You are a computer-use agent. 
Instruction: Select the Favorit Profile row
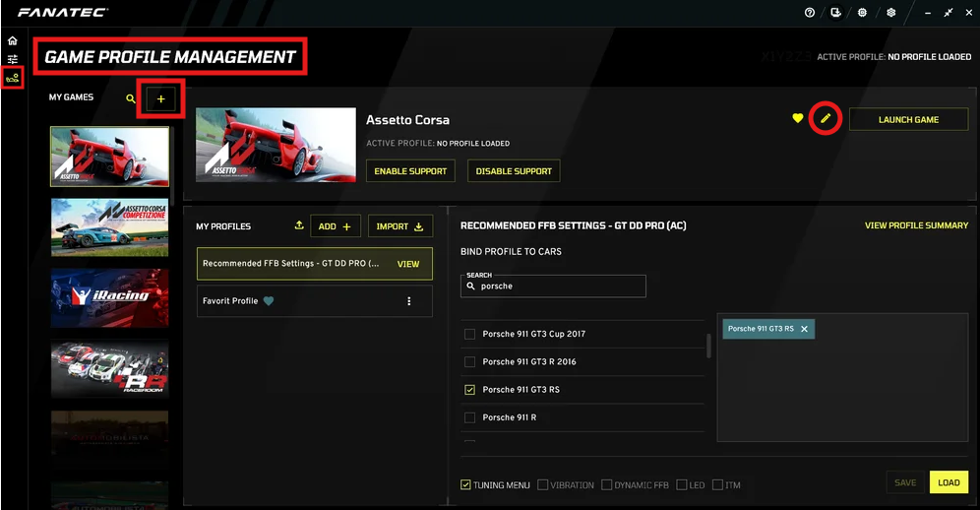(x=315, y=301)
